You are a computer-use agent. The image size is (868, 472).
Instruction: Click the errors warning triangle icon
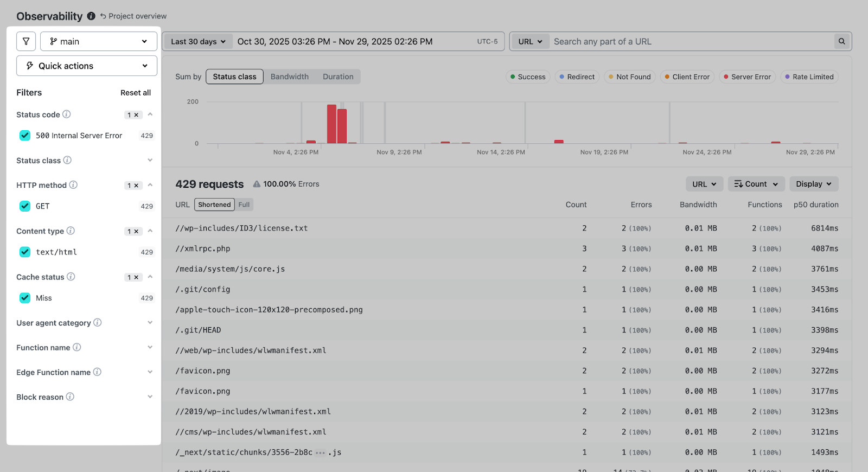coord(257,184)
